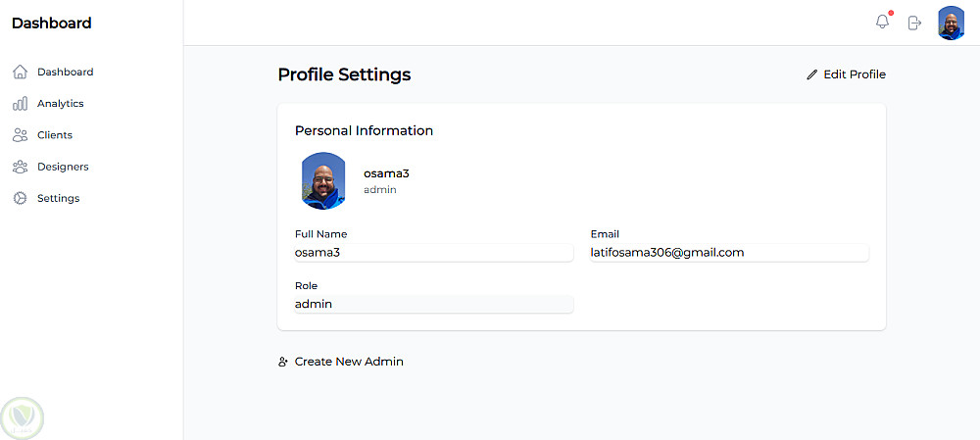The image size is (980, 440).
Task: Go to the Clients page
Action: pyautogui.click(x=55, y=135)
